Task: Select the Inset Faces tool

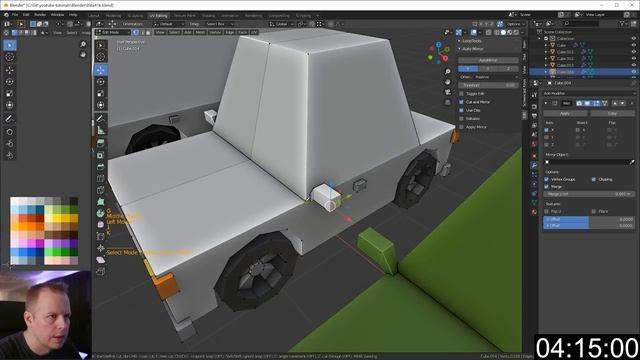Action: pos(101,155)
